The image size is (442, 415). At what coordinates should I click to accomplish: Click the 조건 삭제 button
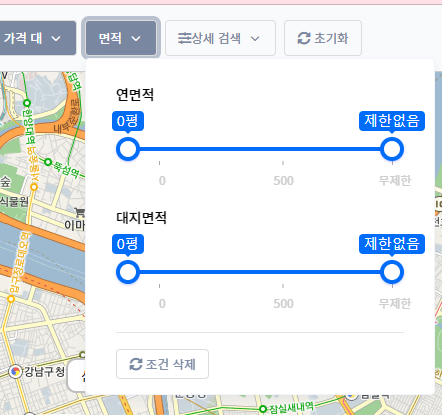(x=162, y=364)
